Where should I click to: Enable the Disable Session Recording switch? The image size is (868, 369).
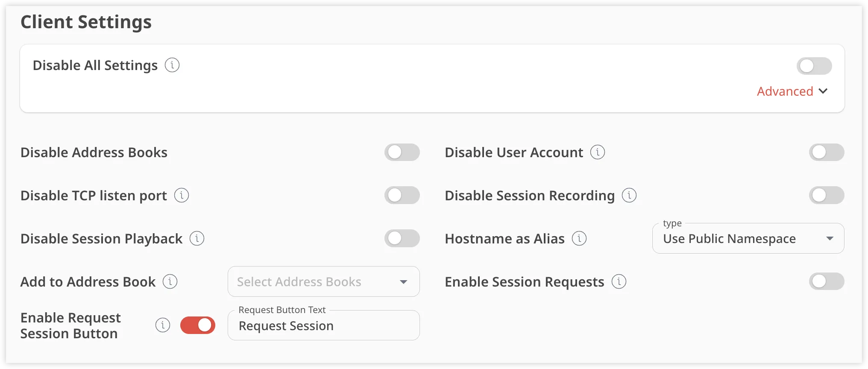(x=826, y=195)
